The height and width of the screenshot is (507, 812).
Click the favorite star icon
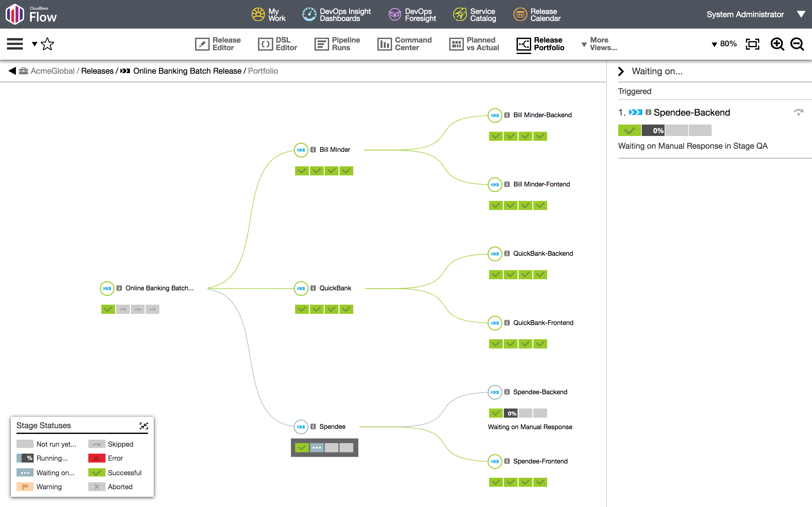tap(47, 44)
